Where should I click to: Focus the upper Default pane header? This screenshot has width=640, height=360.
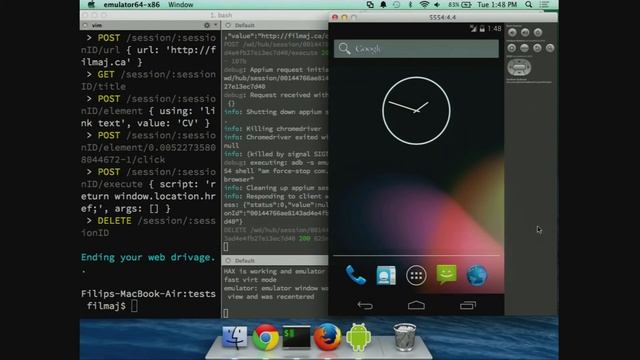point(275,25)
